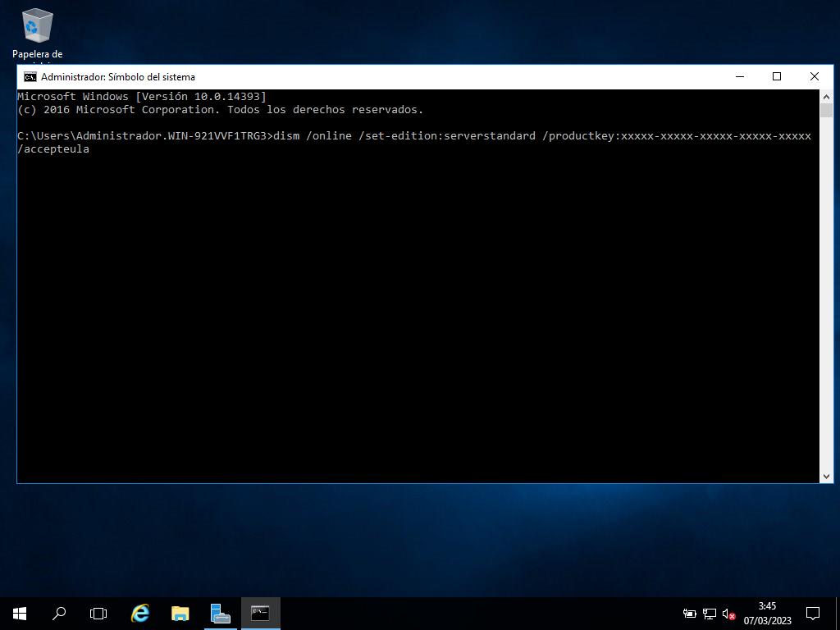Open Task View from the taskbar
Screen dimensions: 840x630
tap(98, 613)
